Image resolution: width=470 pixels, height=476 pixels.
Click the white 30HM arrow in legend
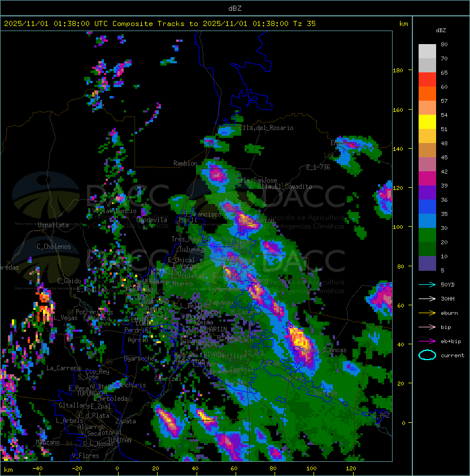click(x=427, y=299)
